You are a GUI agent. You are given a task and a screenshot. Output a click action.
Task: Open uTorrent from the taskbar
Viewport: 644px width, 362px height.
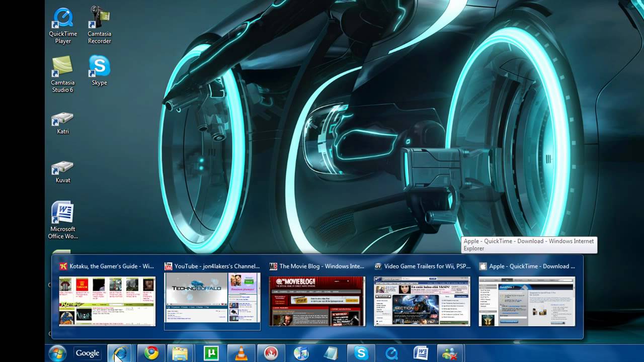point(211,353)
